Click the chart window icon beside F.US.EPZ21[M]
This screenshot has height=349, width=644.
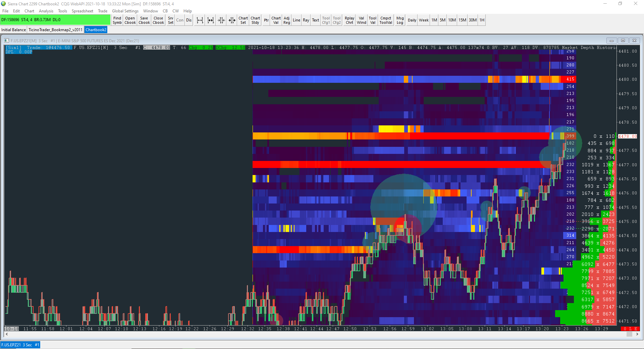point(6,41)
